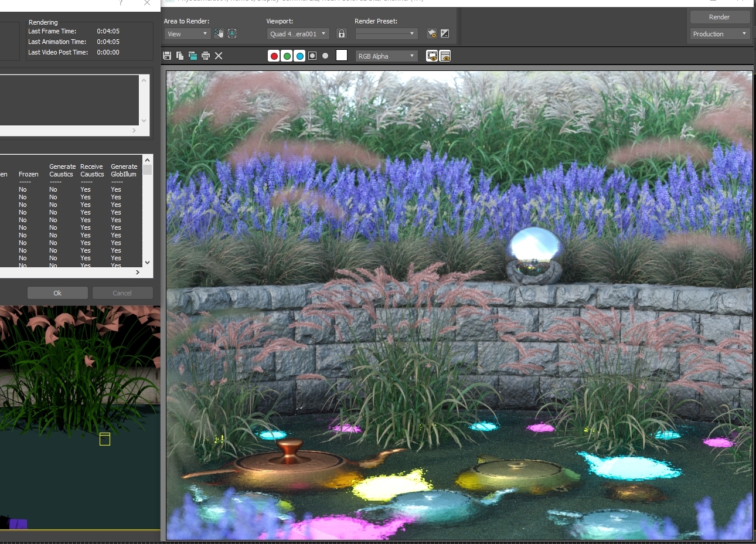The width and height of the screenshot is (756, 544).
Task: Expand the Area to Render dropdown
Action: coord(187,33)
